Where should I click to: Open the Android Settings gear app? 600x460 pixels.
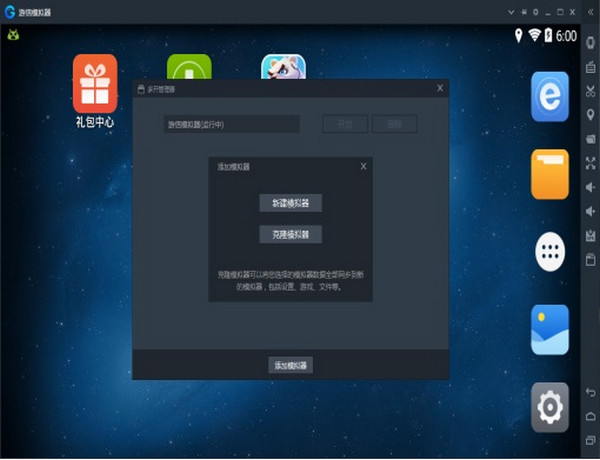[x=550, y=407]
